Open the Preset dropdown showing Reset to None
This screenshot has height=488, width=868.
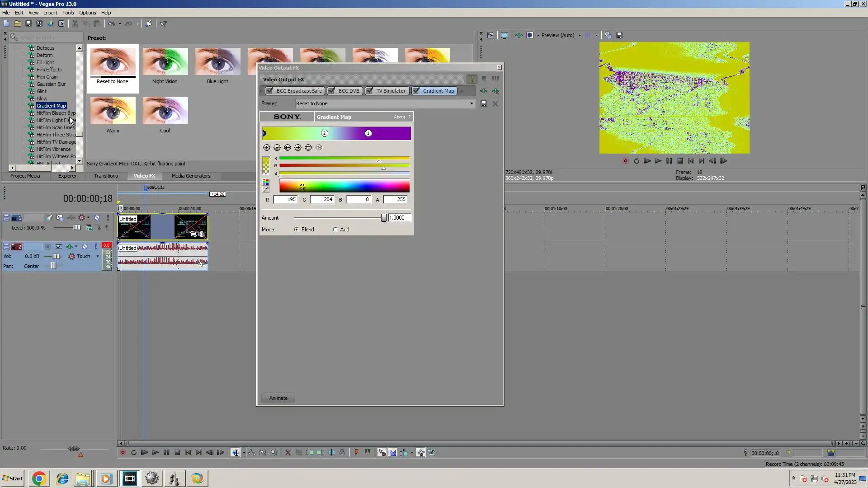click(x=472, y=103)
